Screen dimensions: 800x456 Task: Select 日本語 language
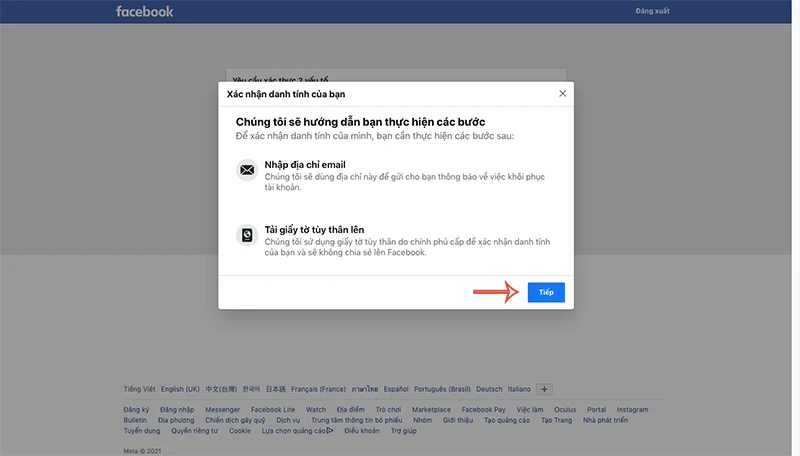coord(276,389)
